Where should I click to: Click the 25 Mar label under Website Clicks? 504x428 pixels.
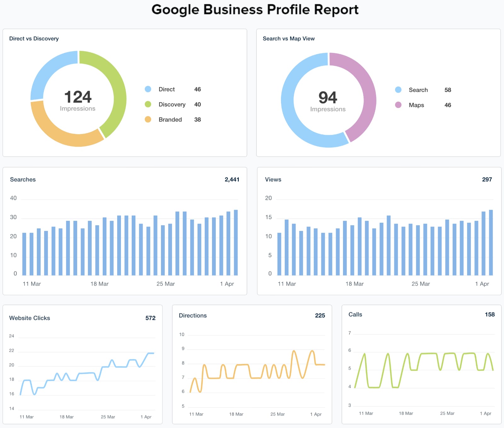coord(108,417)
